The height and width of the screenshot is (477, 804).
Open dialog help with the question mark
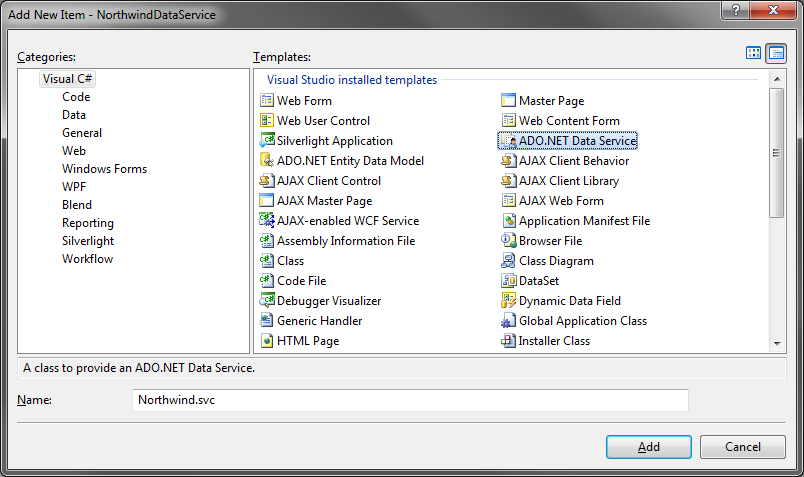[735, 10]
